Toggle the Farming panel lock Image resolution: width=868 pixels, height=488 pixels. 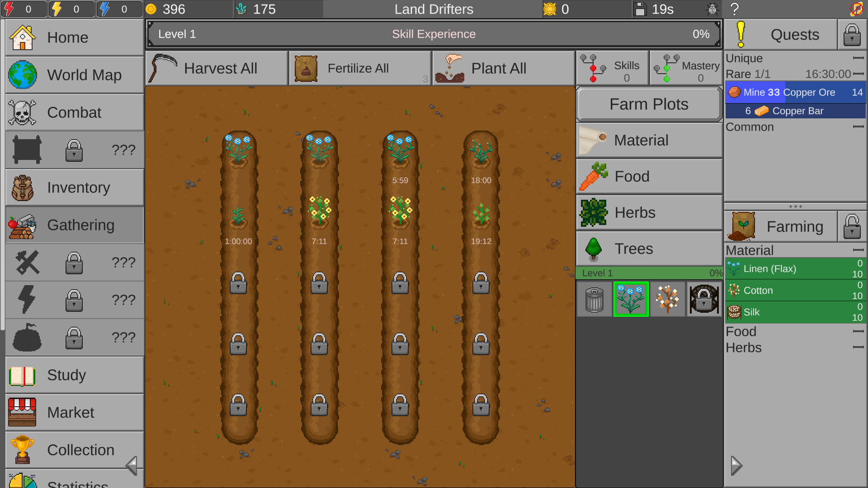[x=852, y=226]
